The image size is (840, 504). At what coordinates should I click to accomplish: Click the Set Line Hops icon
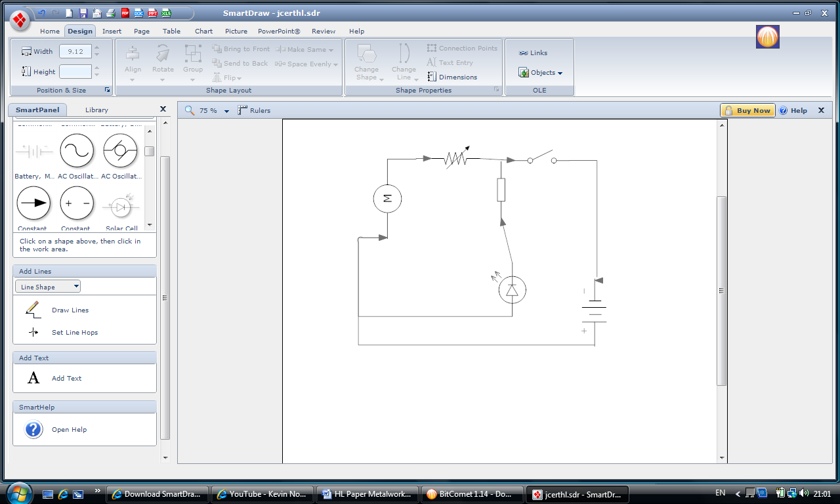pyautogui.click(x=33, y=333)
